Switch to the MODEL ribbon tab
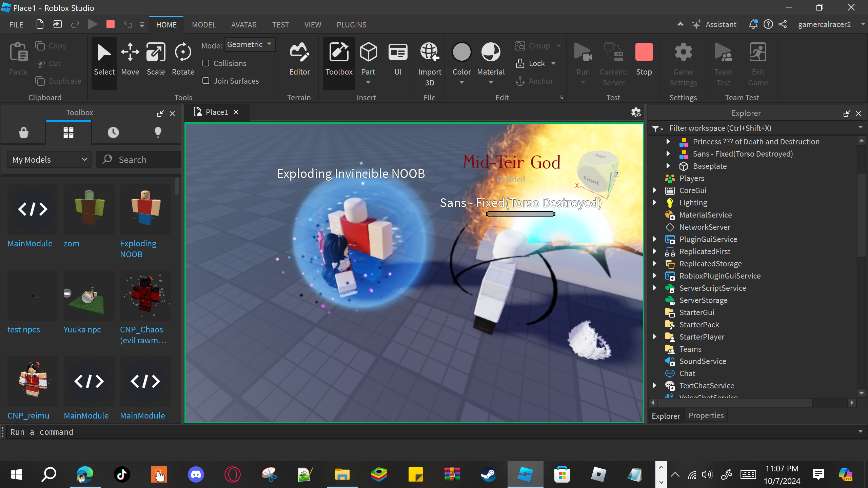The image size is (868, 488). point(204,25)
